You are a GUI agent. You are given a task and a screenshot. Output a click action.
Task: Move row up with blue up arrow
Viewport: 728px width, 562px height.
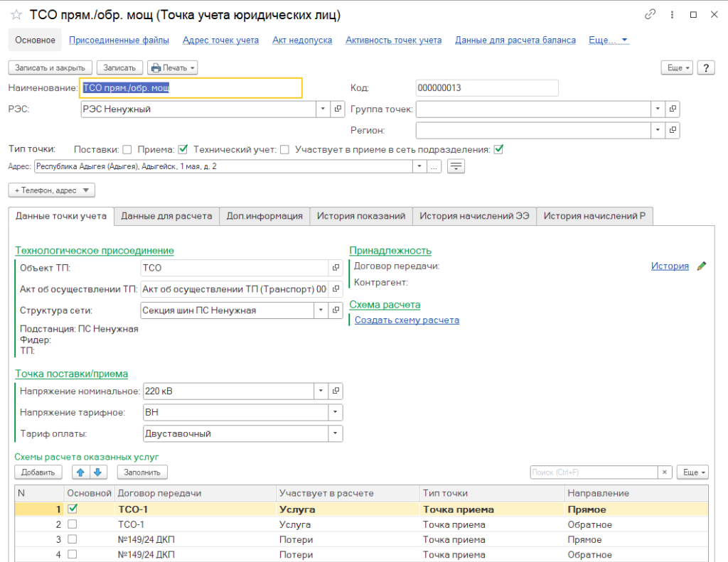(x=80, y=472)
